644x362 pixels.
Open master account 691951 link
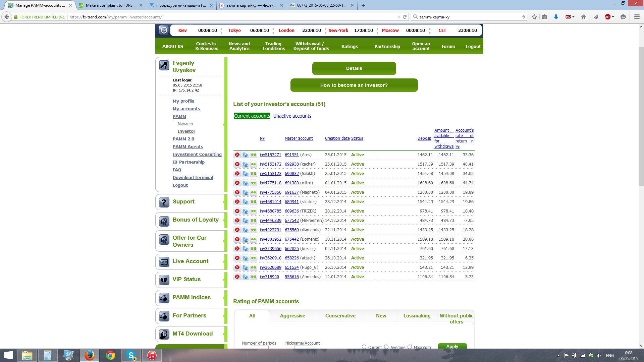tap(291, 155)
